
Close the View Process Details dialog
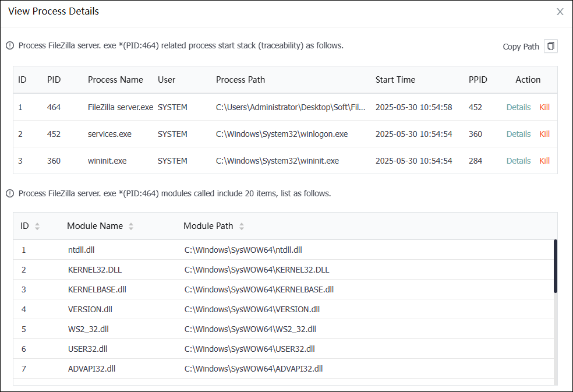[560, 12]
